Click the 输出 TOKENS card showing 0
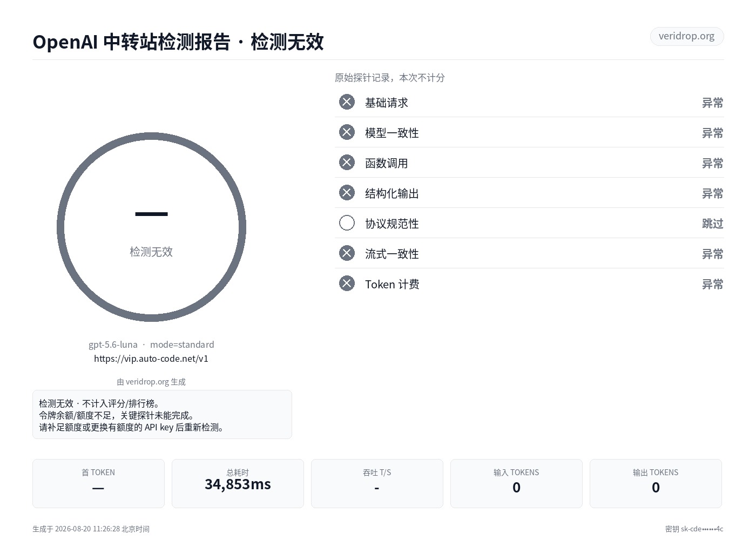This screenshot has height=540, width=756. (656, 483)
